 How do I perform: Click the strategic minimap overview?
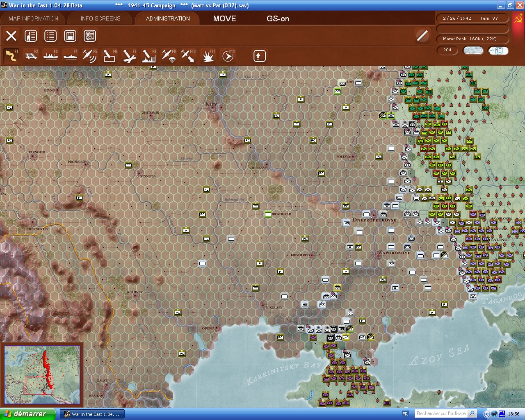point(42,375)
